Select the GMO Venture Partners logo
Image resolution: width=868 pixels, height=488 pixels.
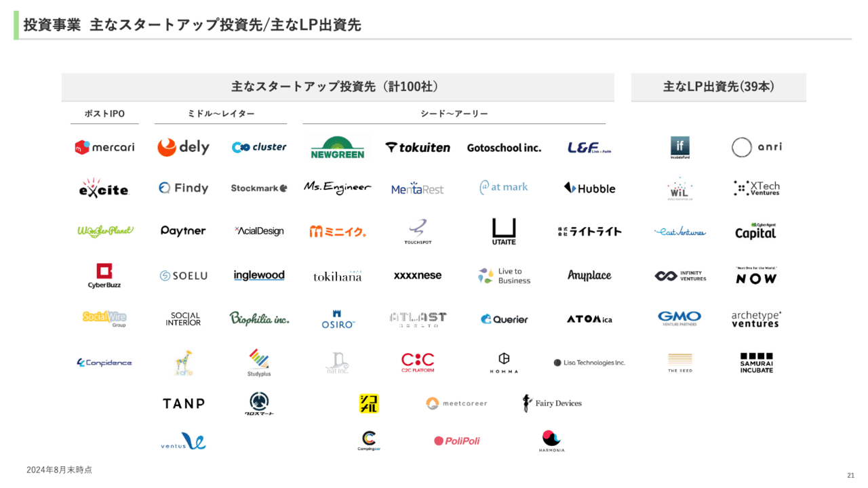[x=680, y=319]
